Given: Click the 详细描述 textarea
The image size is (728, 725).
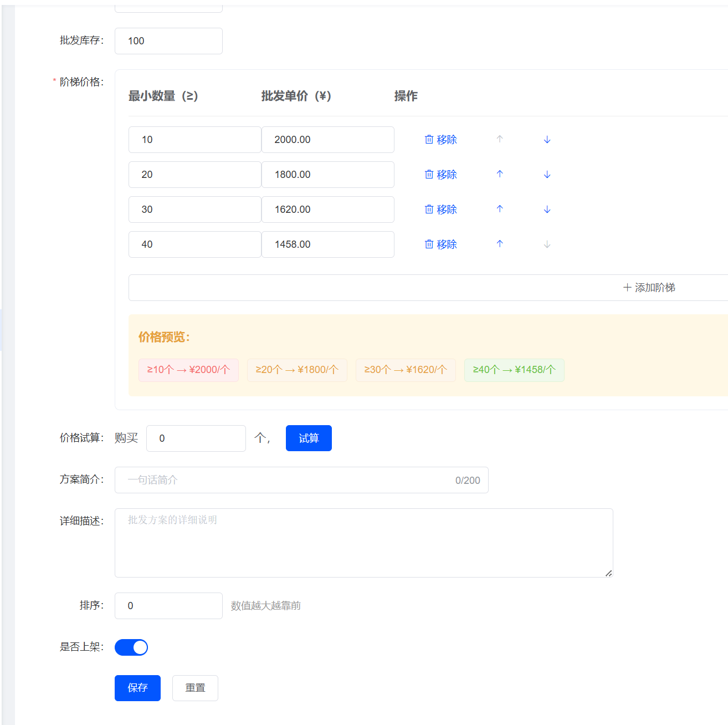Looking at the screenshot, I should pos(363,543).
